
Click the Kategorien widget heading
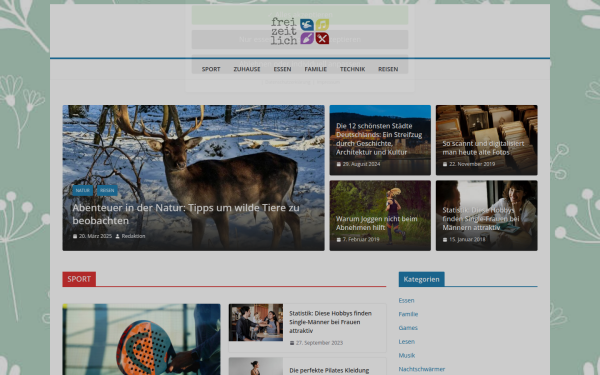[x=421, y=279]
